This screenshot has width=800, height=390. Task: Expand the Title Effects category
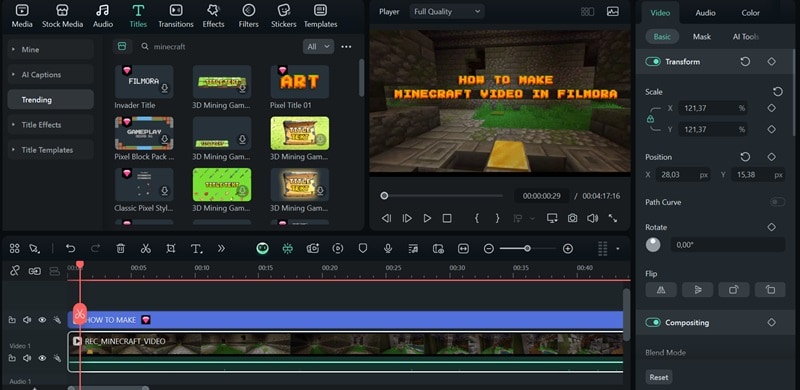(x=51, y=125)
